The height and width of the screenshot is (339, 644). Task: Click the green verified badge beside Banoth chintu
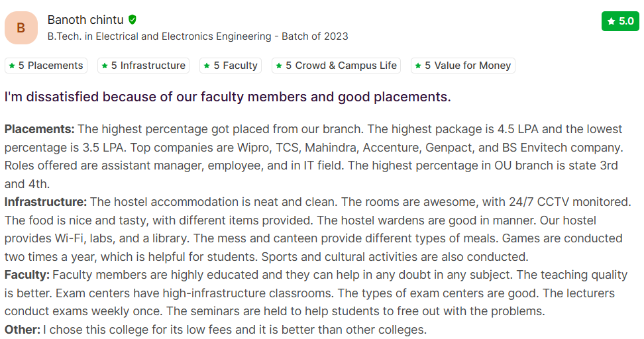[133, 20]
